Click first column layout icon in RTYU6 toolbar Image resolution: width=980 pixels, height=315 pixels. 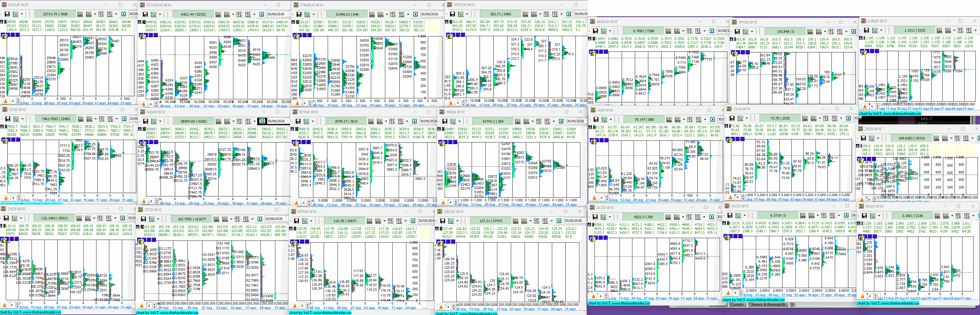tap(392, 121)
